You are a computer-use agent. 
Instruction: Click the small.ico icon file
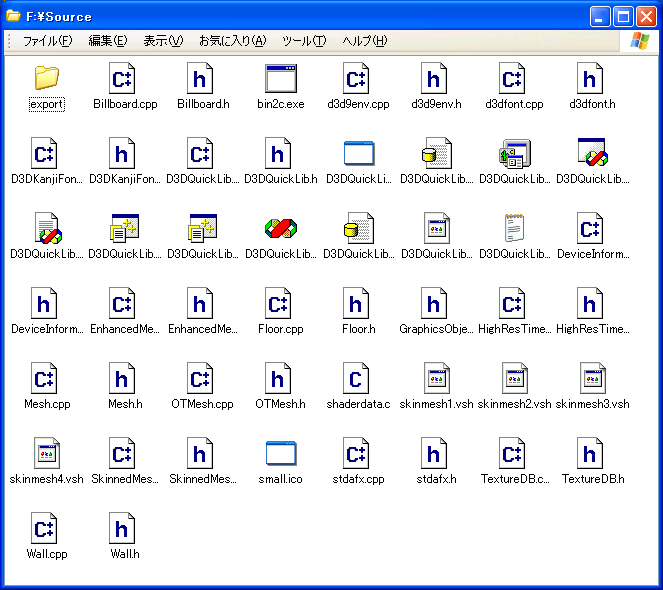[x=281, y=454]
